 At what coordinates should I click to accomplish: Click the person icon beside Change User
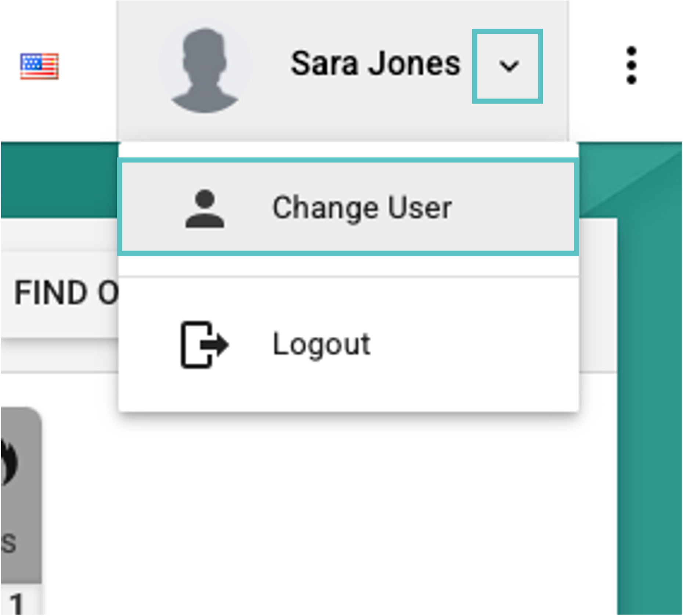[x=205, y=209]
